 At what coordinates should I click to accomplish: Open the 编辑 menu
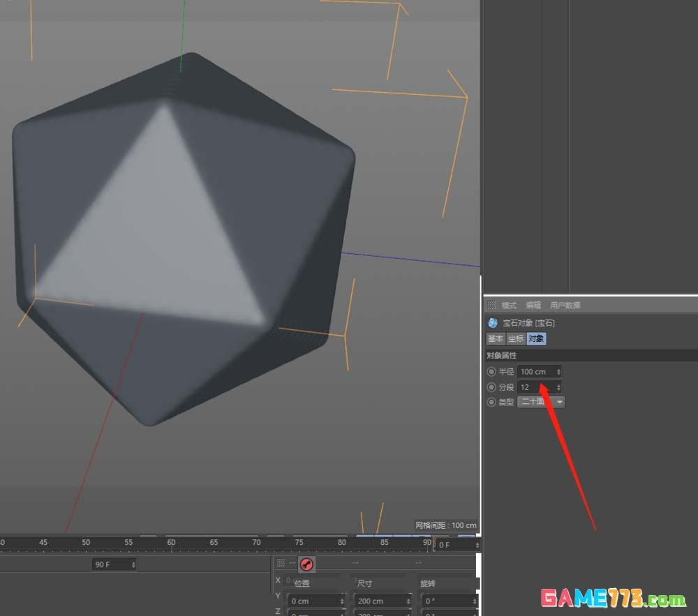(533, 306)
